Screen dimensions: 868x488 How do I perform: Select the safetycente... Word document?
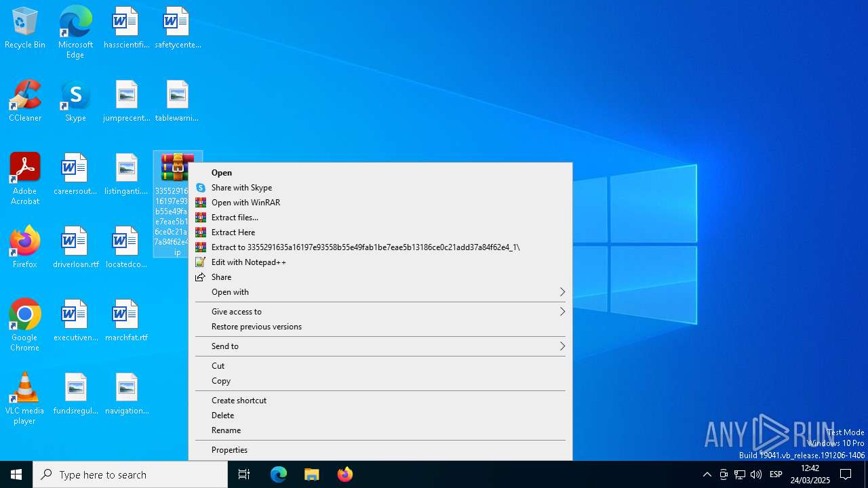(x=177, y=28)
